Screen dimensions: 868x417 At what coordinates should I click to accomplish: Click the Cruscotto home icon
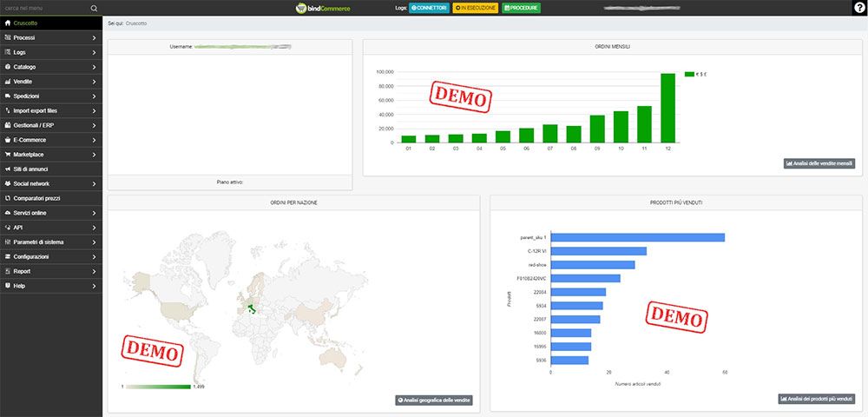click(7, 23)
